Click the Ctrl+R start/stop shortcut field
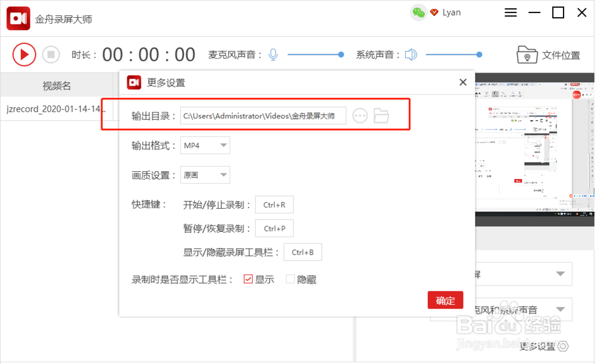The image size is (595, 364). point(274,205)
